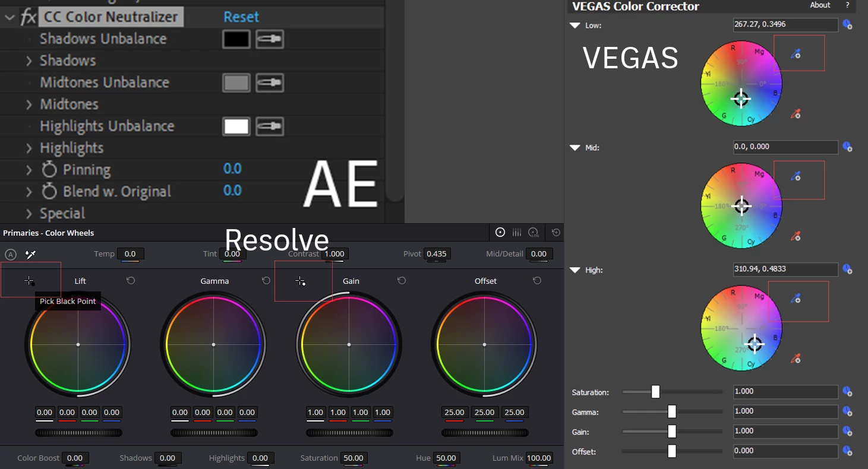The height and width of the screenshot is (469, 868).
Task: Open About in VEGAS Color Corrector
Action: tap(820, 5)
